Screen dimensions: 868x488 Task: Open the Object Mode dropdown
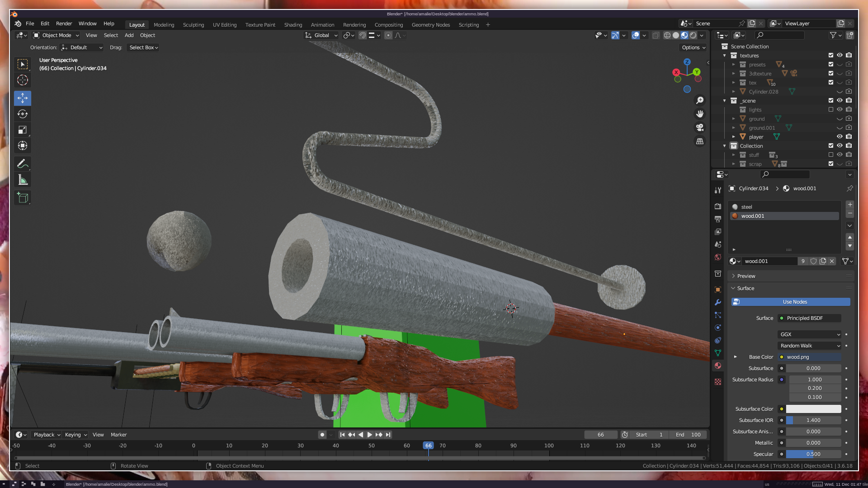coord(57,35)
